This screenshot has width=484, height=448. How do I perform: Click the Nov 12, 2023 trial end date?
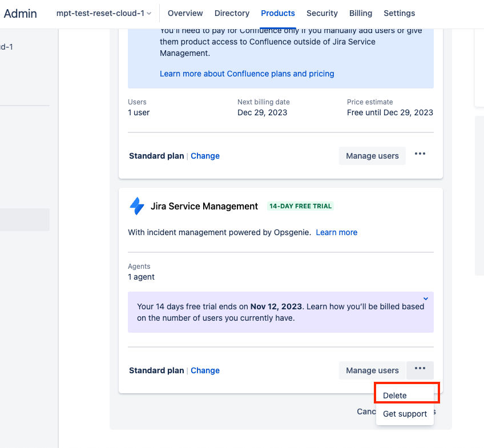click(276, 306)
